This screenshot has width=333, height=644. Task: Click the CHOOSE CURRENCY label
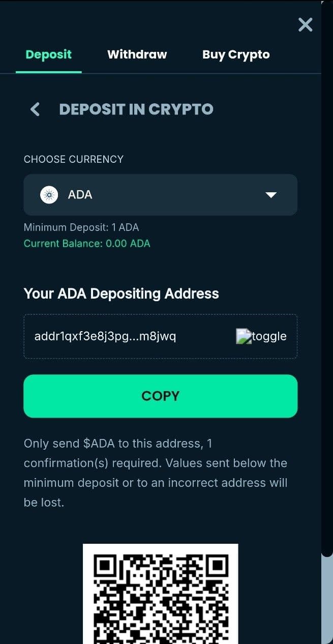pyautogui.click(x=74, y=159)
